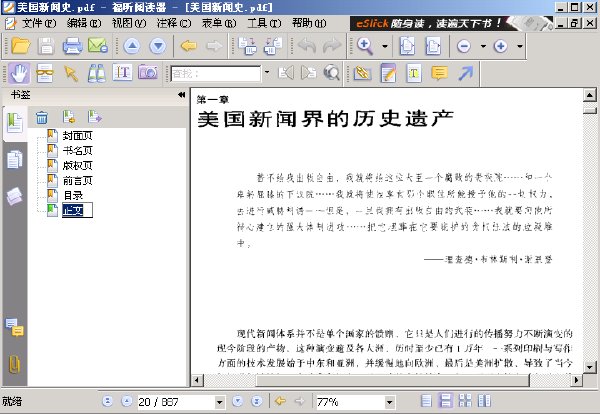Add a note with comment icon
Image resolution: width=600 pixels, height=414 pixels.
point(439,73)
